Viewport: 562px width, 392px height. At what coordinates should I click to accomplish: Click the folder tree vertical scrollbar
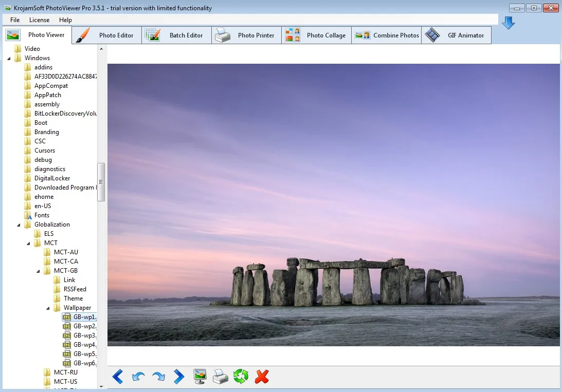click(x=101, y=181)
